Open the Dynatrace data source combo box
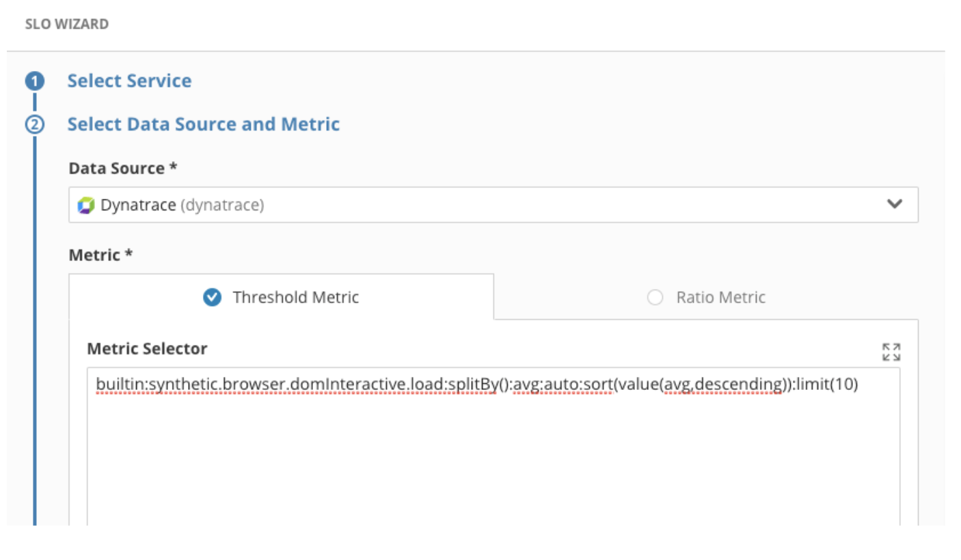This screenshot has height=560, width=961. [x=493, y=205]
